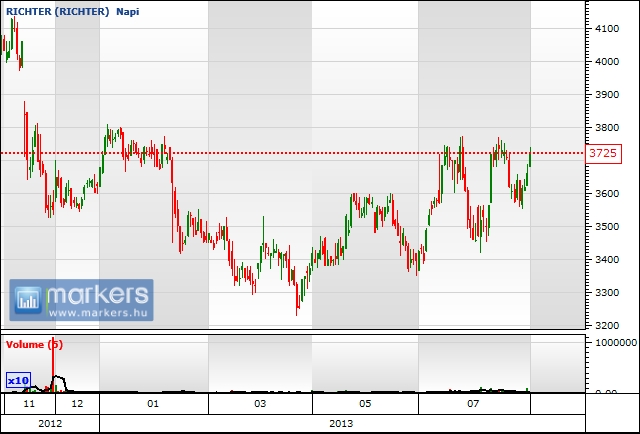
Task: Select the 03 month cell on time axis
Action: click(x=260, y=404)
